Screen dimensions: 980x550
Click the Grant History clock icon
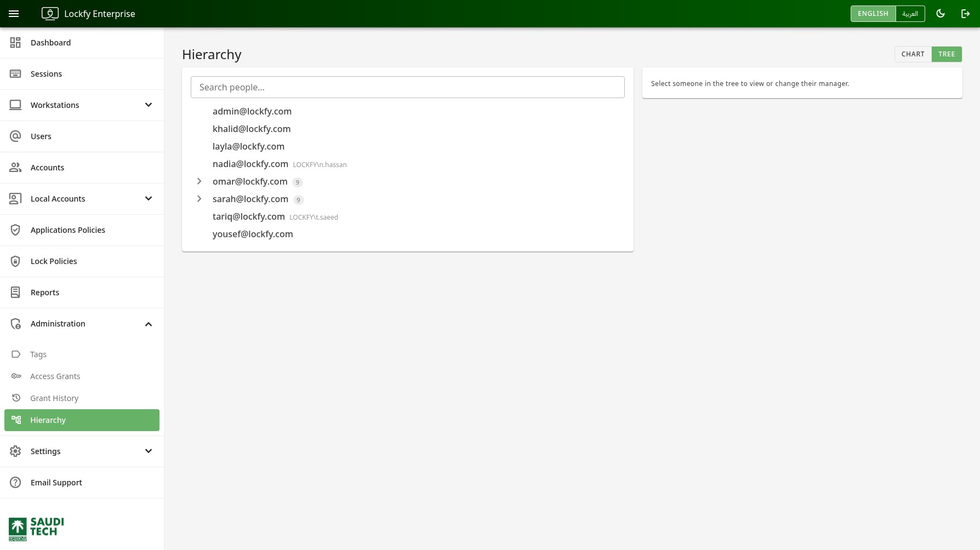(x=16, y=398)
